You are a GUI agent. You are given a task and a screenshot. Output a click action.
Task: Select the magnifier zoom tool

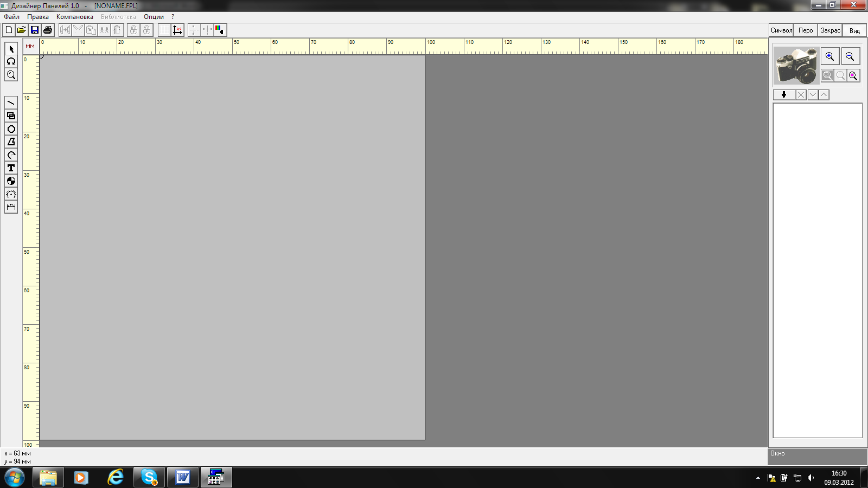[11, 75]
